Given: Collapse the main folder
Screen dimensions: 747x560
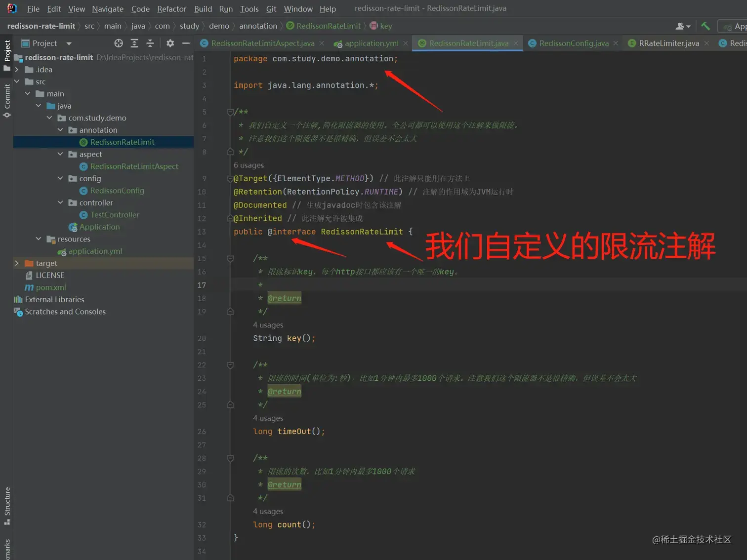Looking at the screenshot, I should 28,94.
